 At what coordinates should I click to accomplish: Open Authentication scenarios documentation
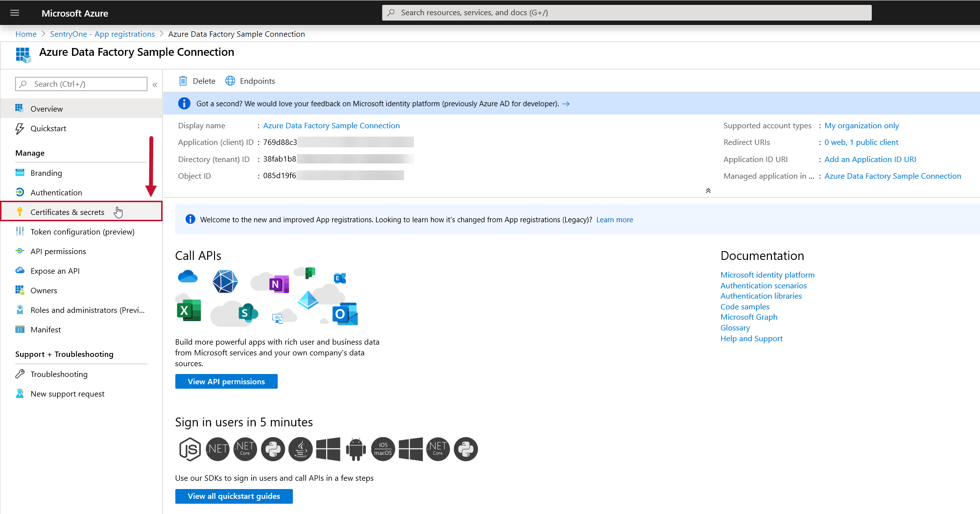(x=764, y=285)
